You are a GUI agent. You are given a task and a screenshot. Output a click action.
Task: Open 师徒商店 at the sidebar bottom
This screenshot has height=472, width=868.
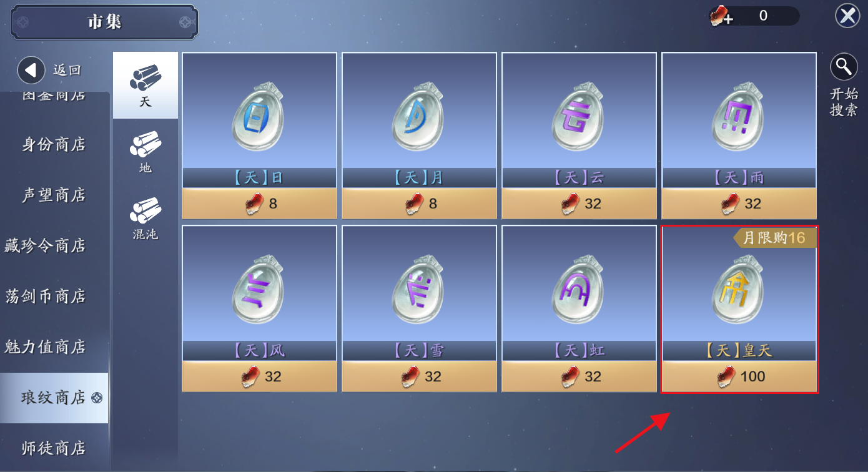click(x=54, y=448)
